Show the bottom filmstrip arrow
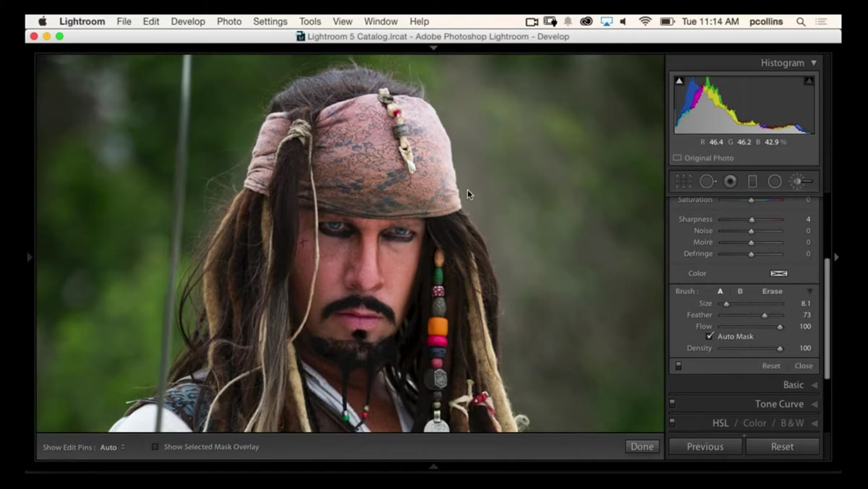Screen dimensions: 868x489 tap(433, 467)
